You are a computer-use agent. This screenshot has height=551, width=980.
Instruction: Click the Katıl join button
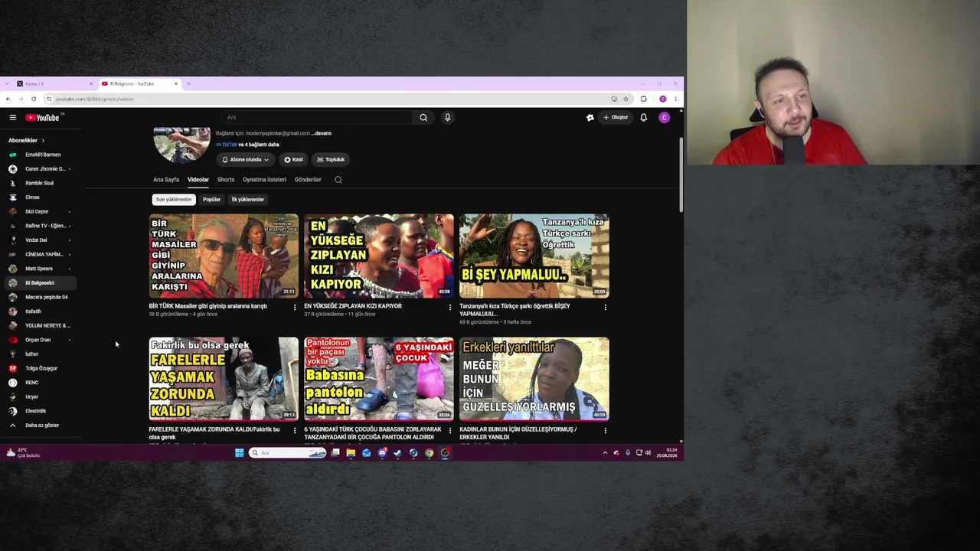[x=293, y=159]
